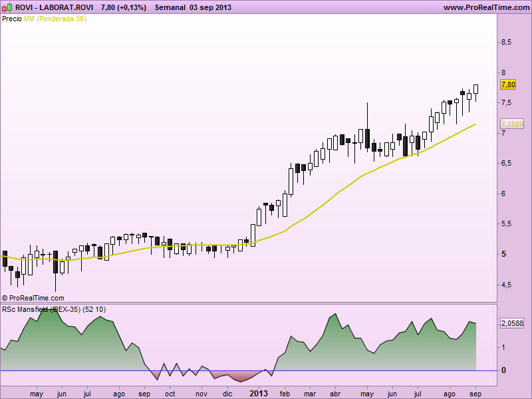Click the 6,5 price axis label
This screenshot has height=399, width=532.
click(x=507, y=163)
